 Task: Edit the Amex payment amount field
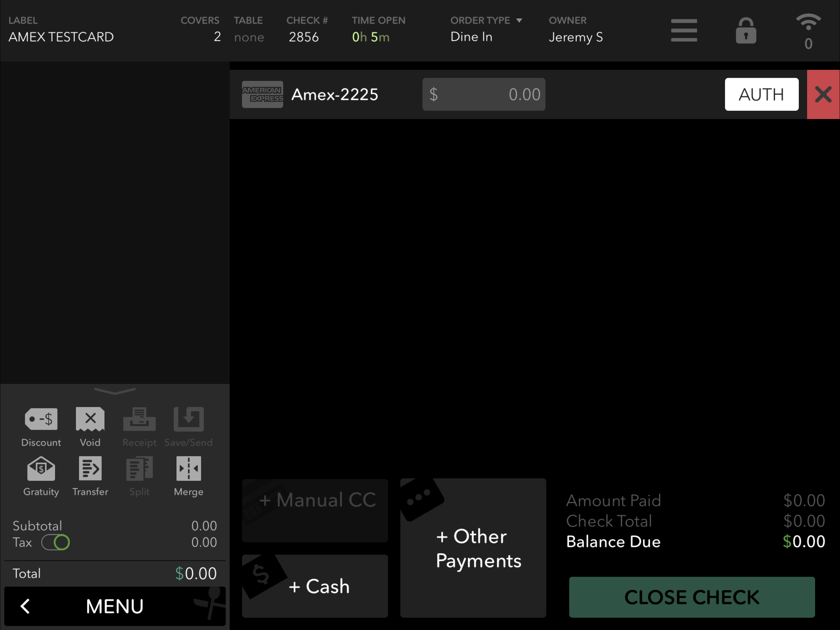484,94
